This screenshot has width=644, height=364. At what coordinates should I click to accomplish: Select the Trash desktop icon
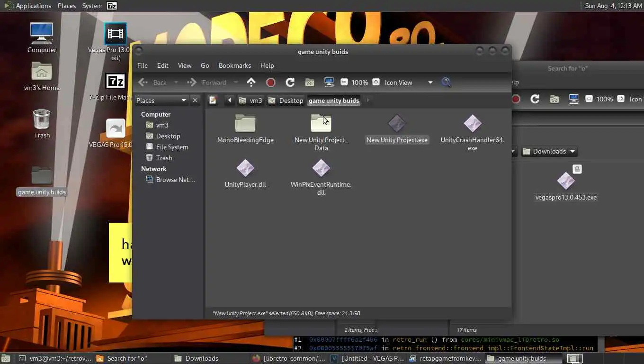tap(42, 124)
